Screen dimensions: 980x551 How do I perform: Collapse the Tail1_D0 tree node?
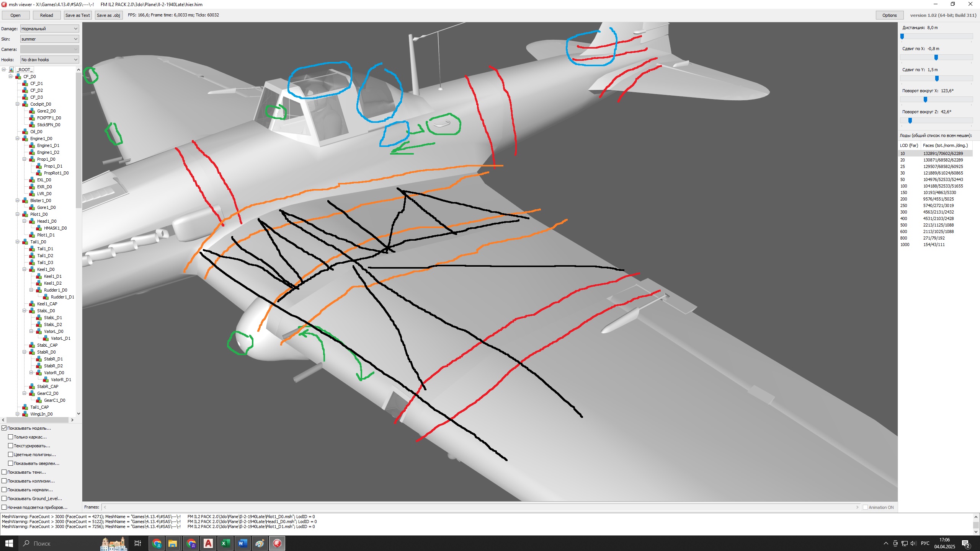[x=18, y=242]
